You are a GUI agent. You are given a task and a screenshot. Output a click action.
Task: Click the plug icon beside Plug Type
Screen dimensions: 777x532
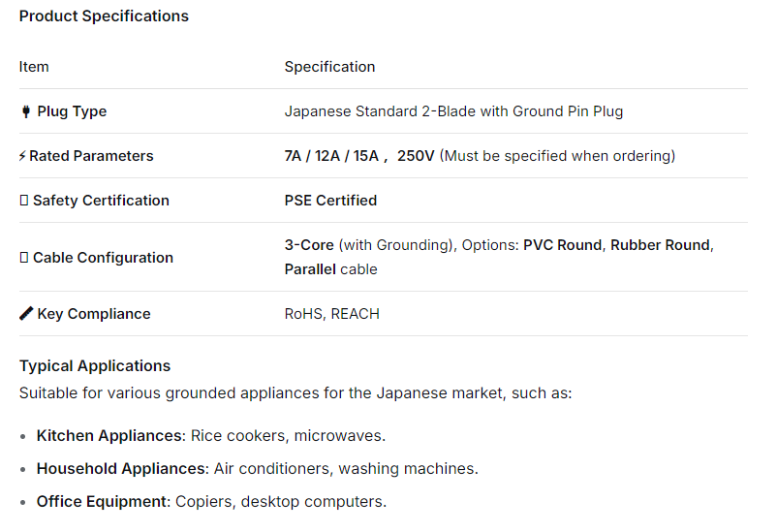pyautogui.click(x=25, y=111)
